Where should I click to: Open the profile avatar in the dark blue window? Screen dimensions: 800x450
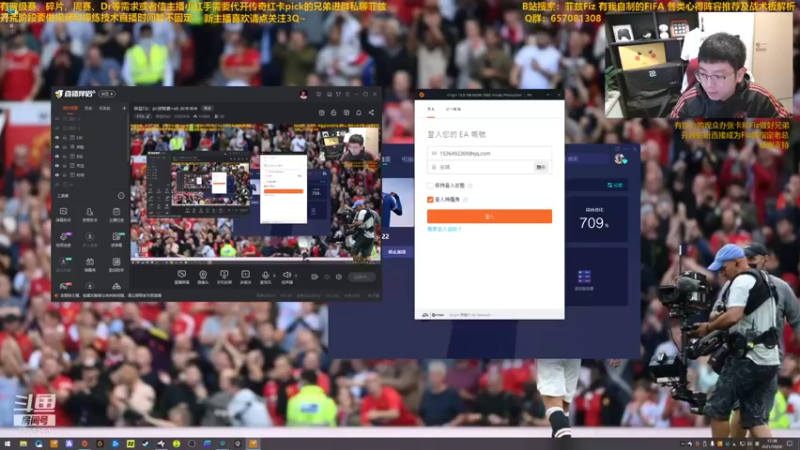coord(619,159)
